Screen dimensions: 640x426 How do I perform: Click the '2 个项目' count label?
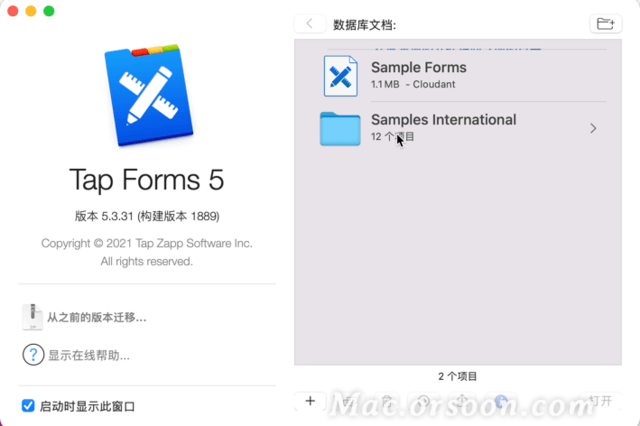click(458, 376)
